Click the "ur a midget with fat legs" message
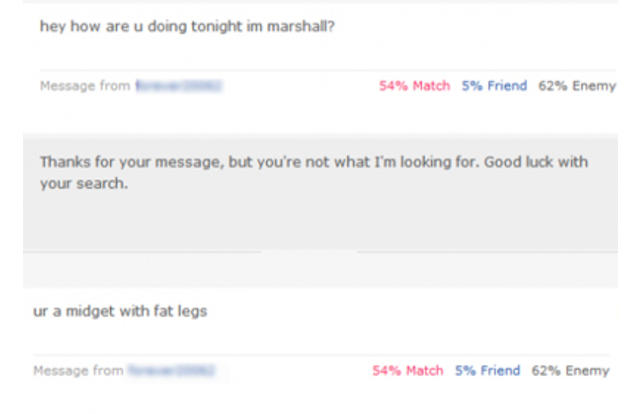The width and height of the screenshot is (640, 414). 120,311
